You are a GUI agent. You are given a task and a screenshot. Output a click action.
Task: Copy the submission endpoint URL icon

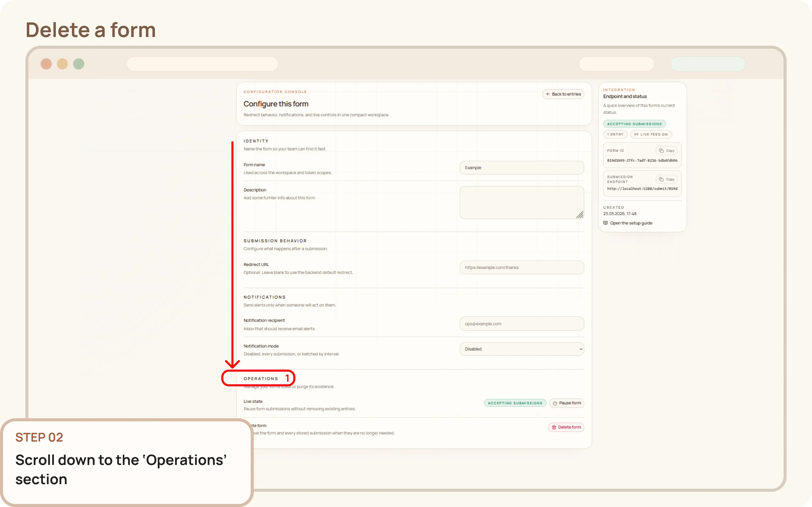point(661,179)
